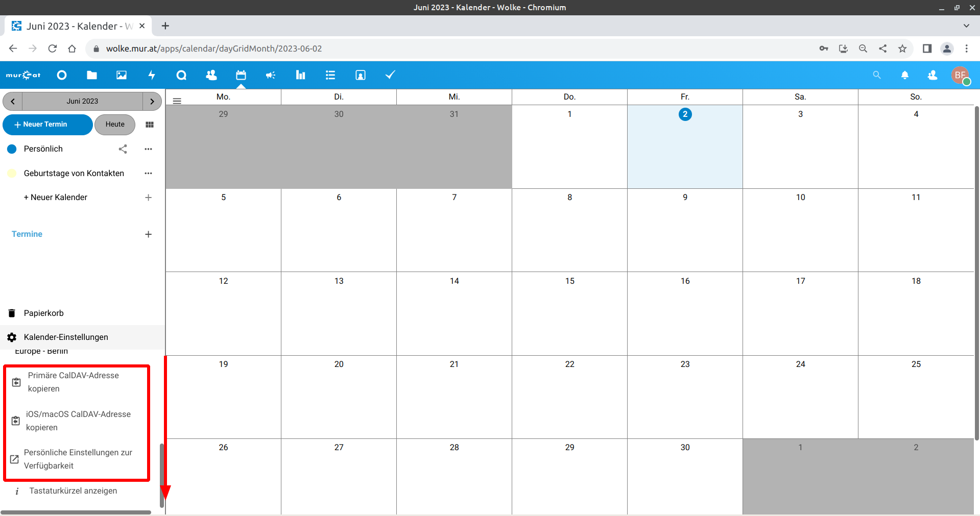Click the Neuer Termin button
The image size is (980, 516).
click(47, 125)
